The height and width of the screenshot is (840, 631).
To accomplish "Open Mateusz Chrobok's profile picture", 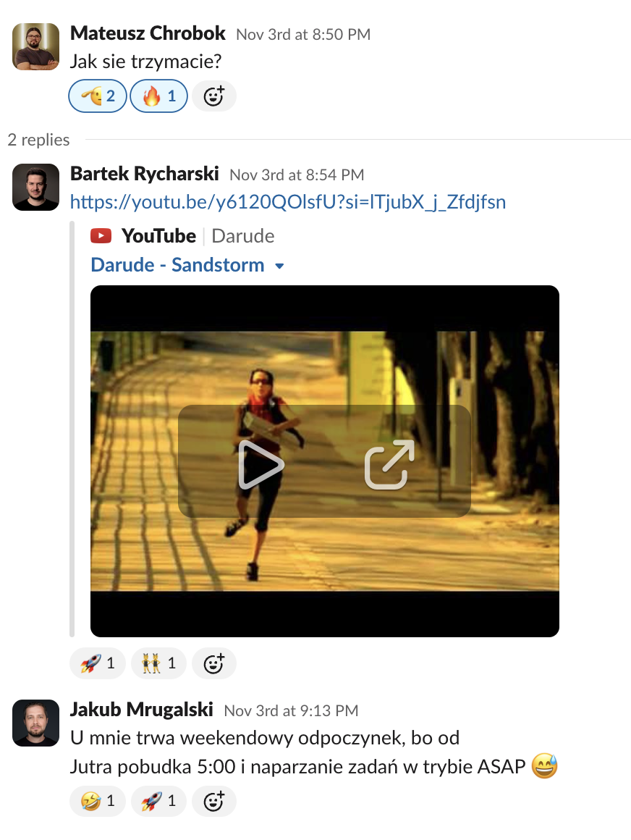I will point(36,46).
